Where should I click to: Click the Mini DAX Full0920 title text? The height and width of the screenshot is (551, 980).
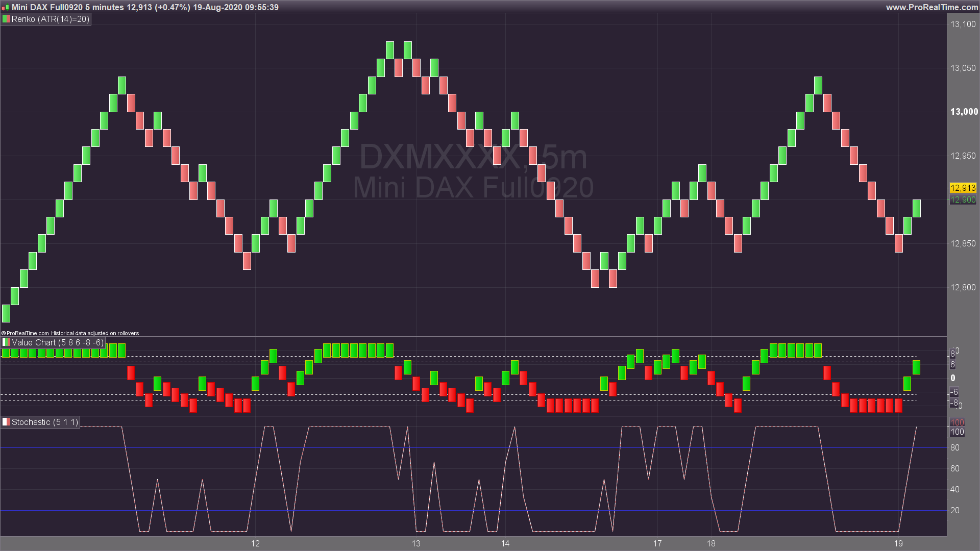pos(47,7)
